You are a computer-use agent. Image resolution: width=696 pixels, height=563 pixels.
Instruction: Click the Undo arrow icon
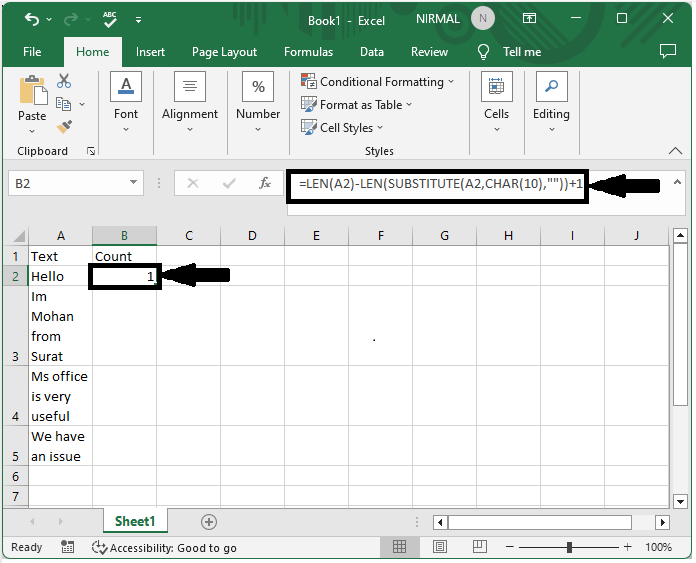(x=32, y=19)
